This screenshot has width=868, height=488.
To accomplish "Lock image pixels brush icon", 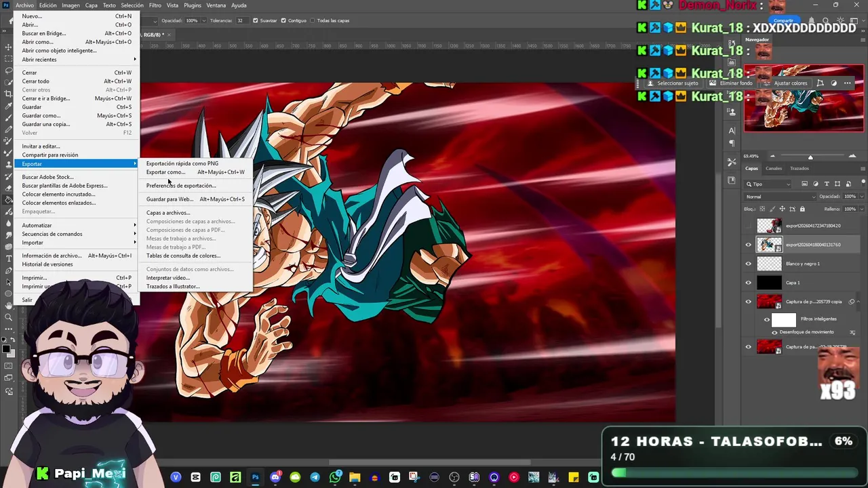I will click(x=773, y=209).
